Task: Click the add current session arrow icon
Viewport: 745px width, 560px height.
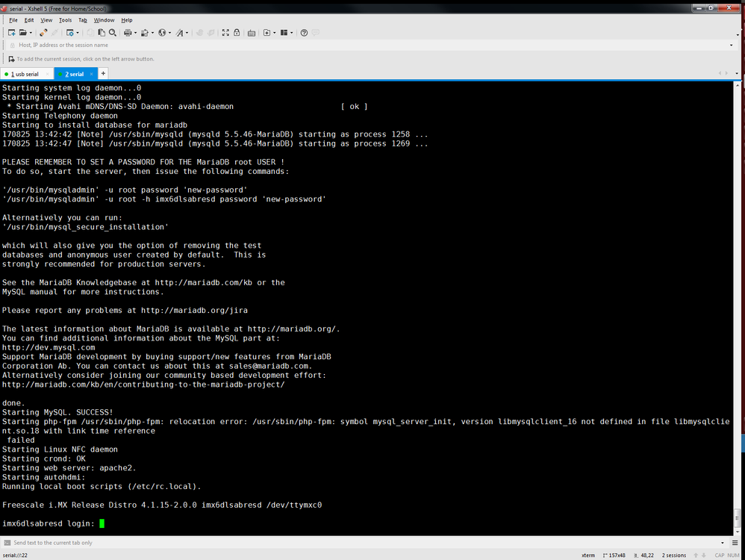Action: [11, 59]
